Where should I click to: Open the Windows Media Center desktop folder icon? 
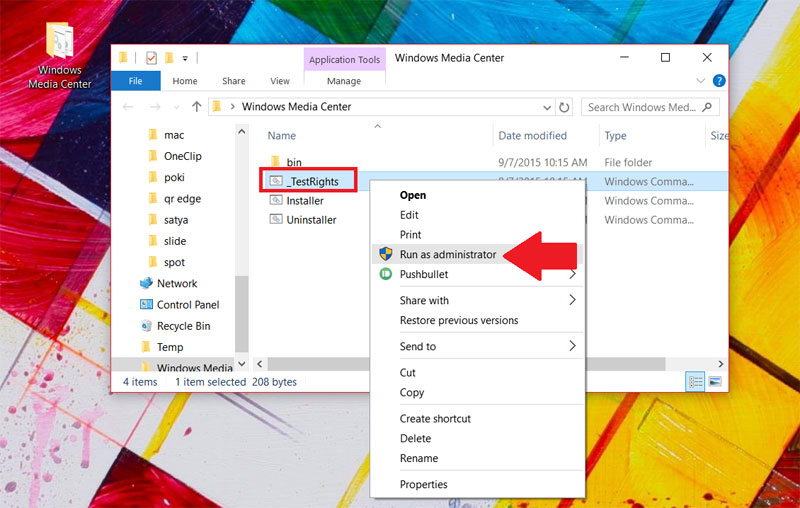coord(60,57)
